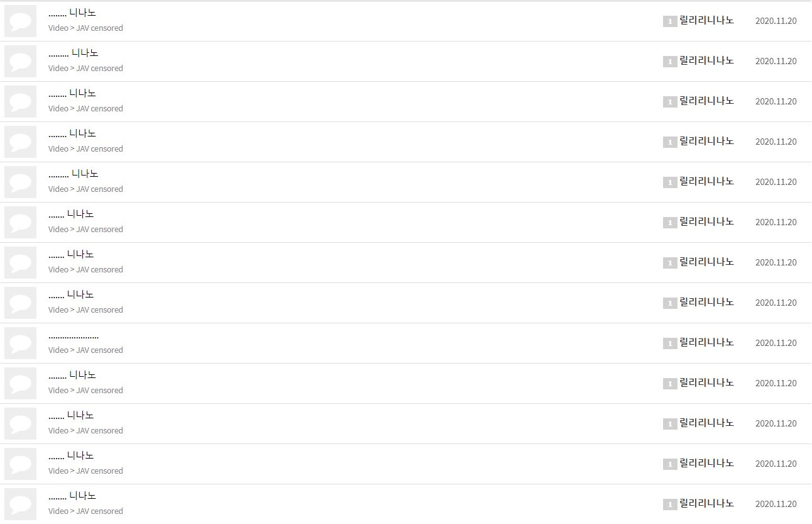
Task: Click the level badge beside the dots-only post's author
Action: click(670, 343)
